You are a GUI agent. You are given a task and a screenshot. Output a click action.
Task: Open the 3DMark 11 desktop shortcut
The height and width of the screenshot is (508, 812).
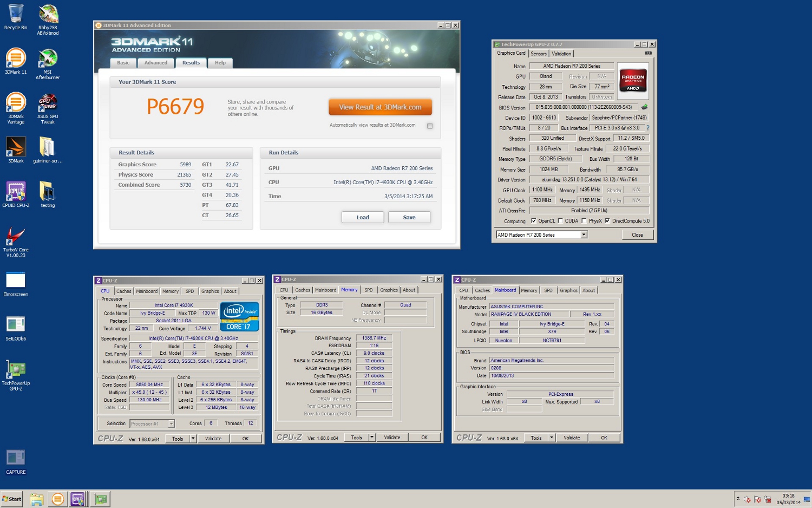click(x=16, y=61)
